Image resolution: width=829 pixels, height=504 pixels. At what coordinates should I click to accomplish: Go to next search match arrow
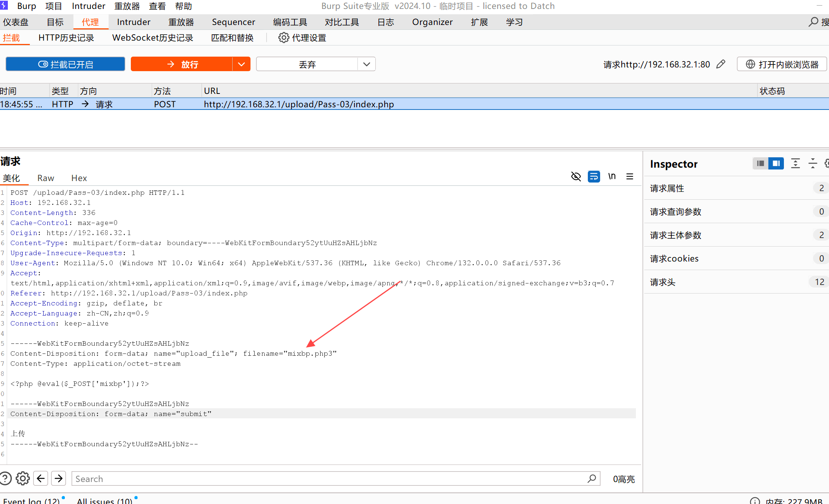tap(59, 478)
